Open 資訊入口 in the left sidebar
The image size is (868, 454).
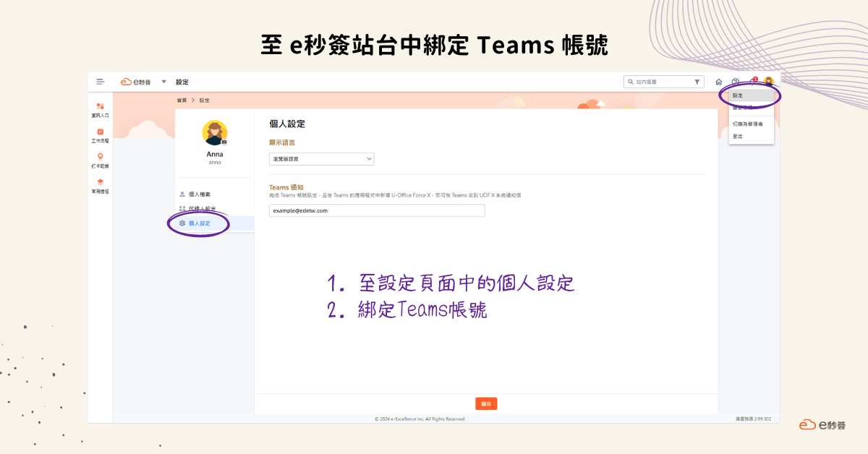tap(101, 110)
